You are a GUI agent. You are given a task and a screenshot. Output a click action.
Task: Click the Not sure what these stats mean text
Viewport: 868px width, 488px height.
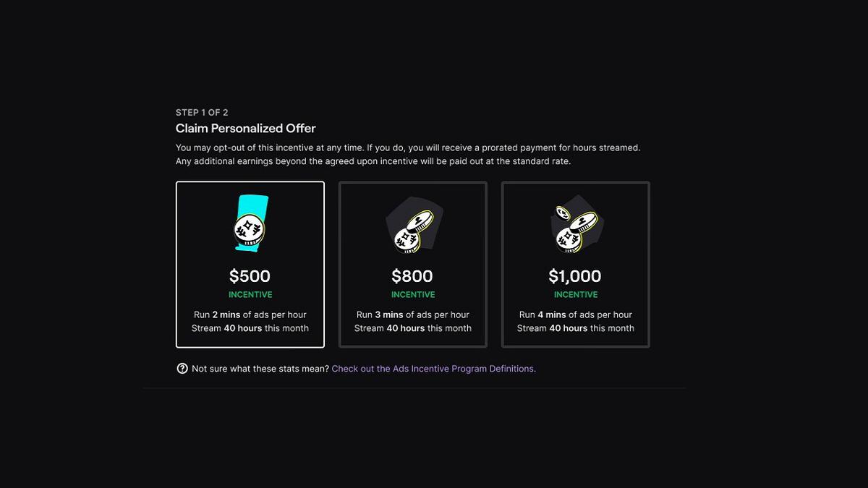260,369
